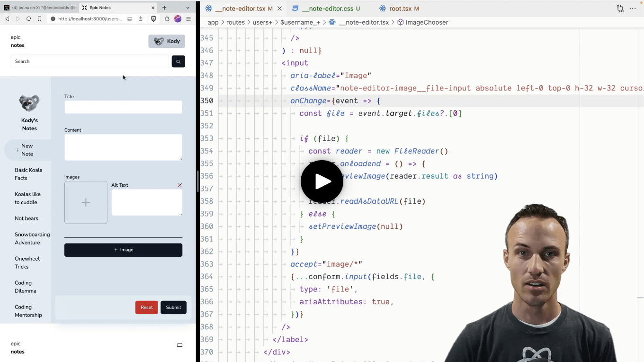
Task: Click the split editor icon in VS Code
Action: (620, 9)
